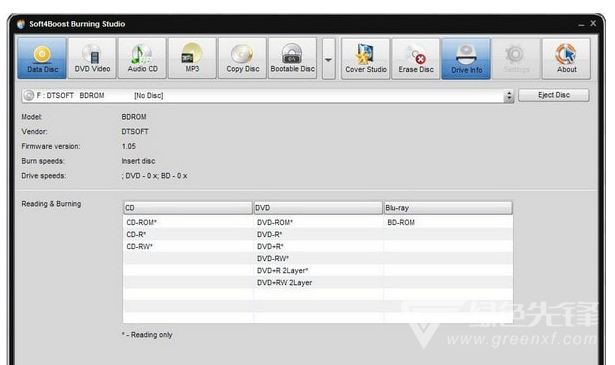Screen dimensions: 615x365
Task: Open the Erase Disc tool
Action: [x=416, y=59]
